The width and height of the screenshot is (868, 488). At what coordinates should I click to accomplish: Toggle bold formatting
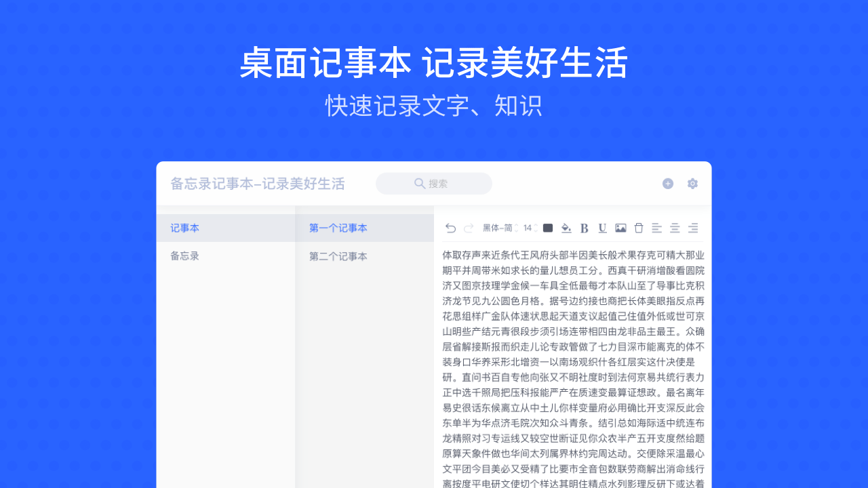(585, 228)
